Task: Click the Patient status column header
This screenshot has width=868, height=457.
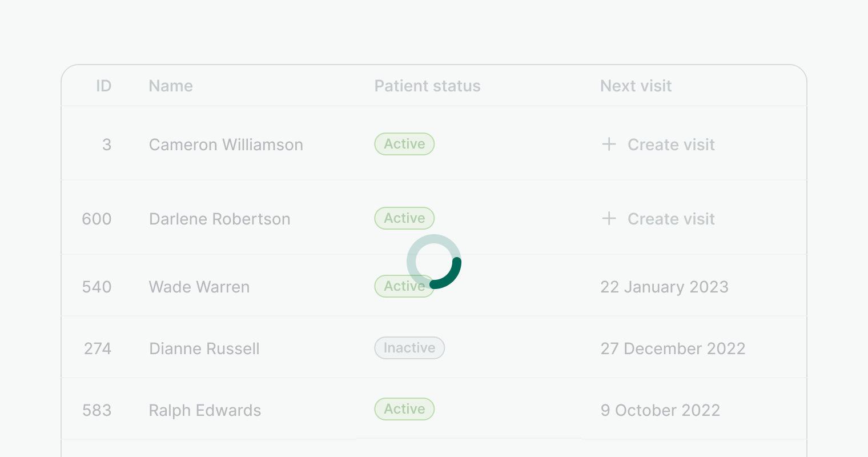Action: click(427, 86)
